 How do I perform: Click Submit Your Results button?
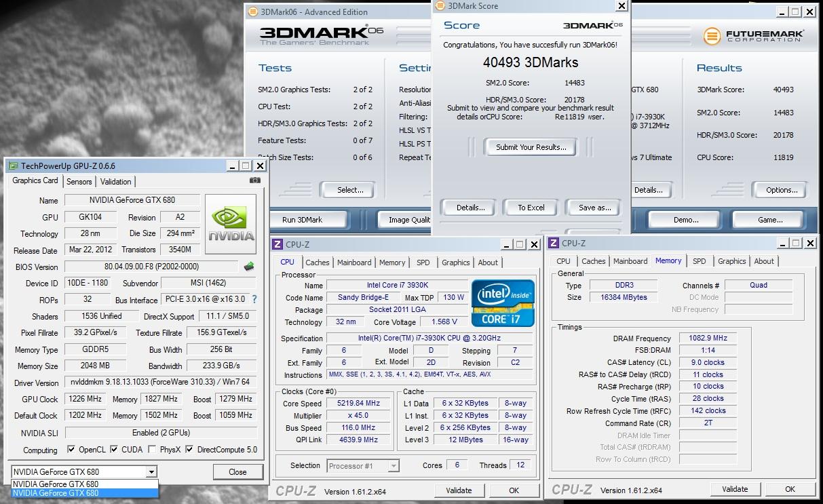[x=531, y=147]
